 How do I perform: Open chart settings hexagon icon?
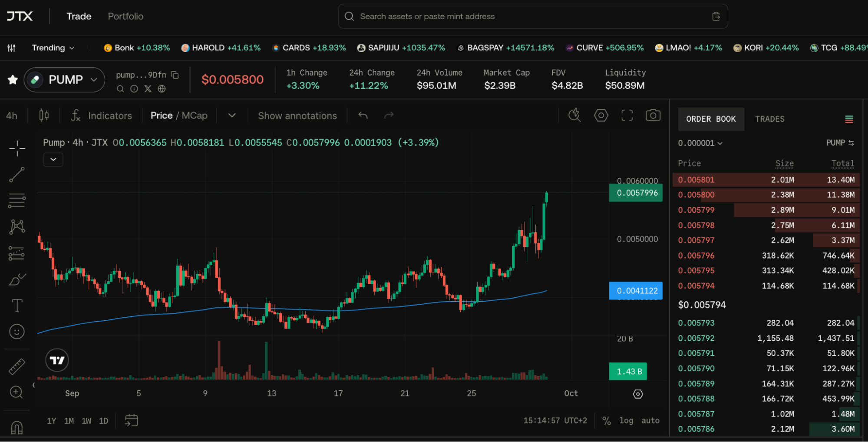point(601,115)
